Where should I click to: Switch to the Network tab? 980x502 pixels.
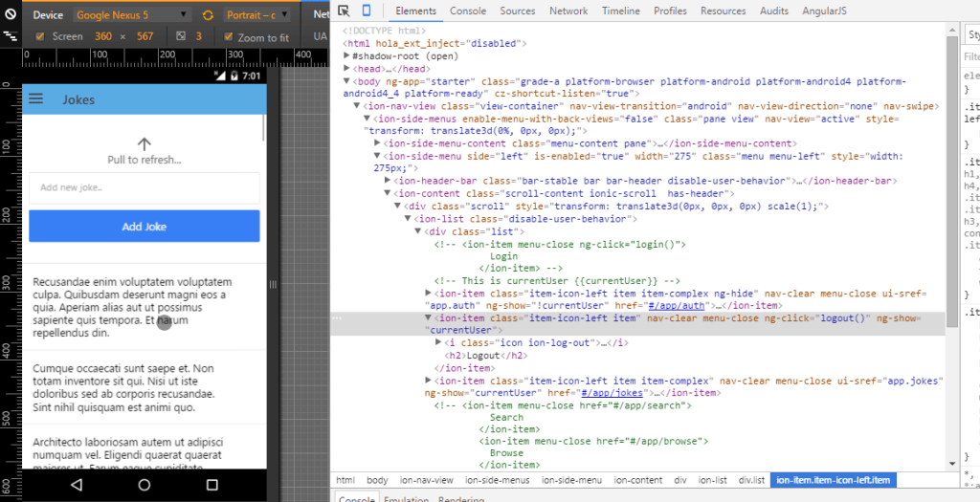coord(568,11)
